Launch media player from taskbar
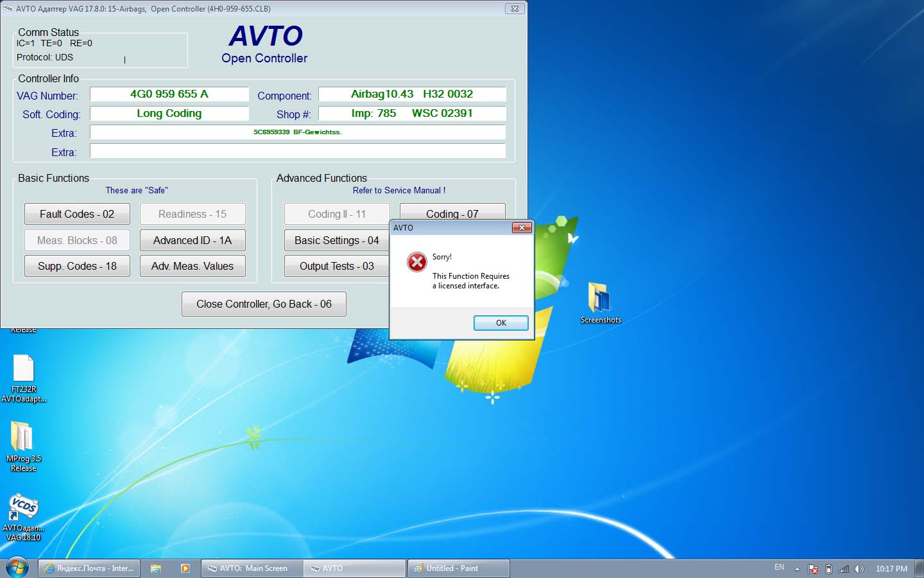The image size is (924, 578). coord(185,568)
